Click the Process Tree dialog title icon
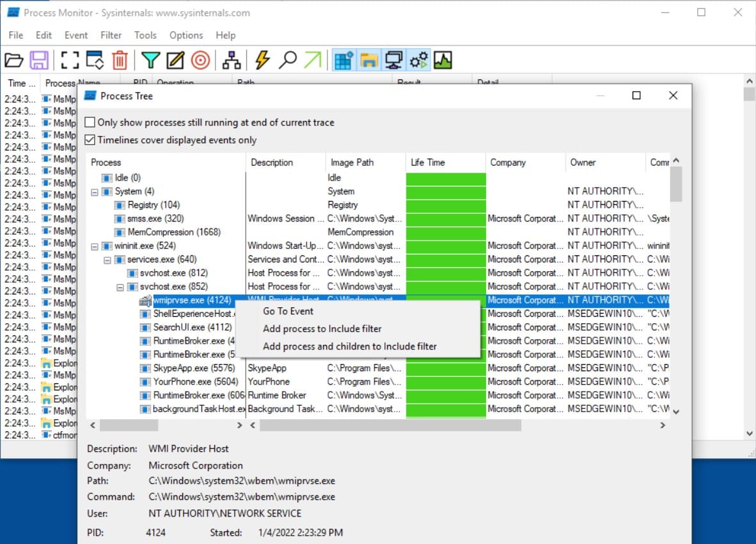 tap(90, 96)
